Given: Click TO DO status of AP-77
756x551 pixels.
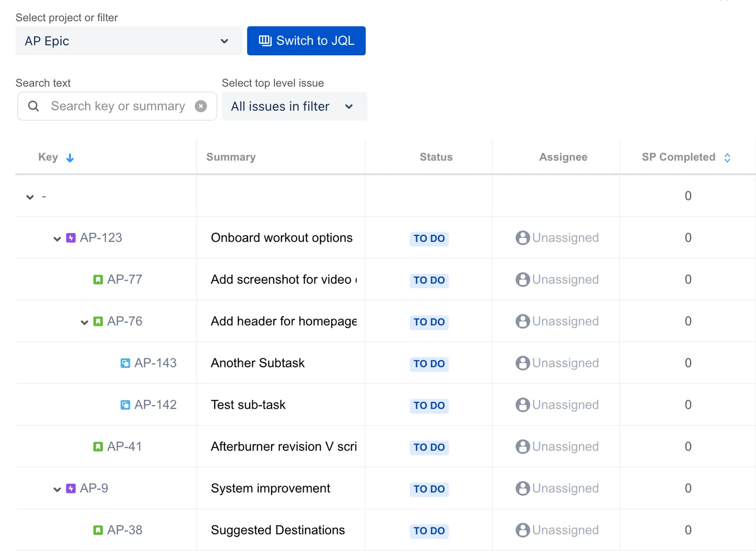Looking at the screenshot, I should tap(429, 280).
